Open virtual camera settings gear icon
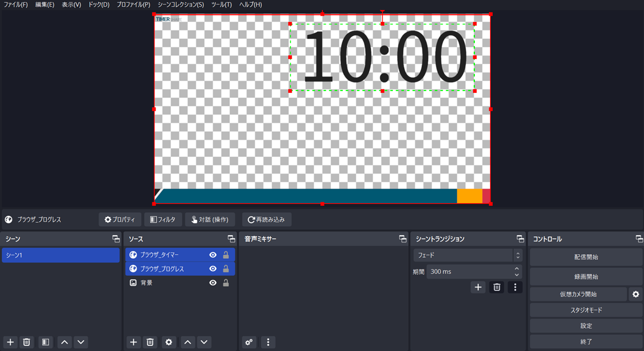 click(636, 294)
